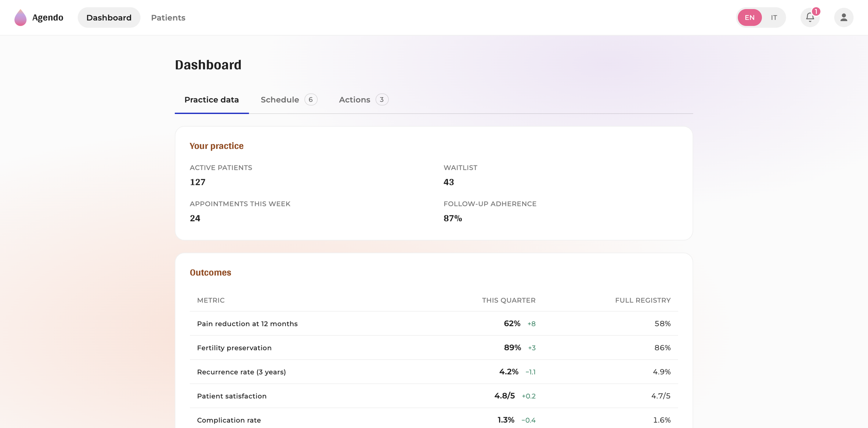
Task: Click the Metric column header
Action: tap(211, 300)
